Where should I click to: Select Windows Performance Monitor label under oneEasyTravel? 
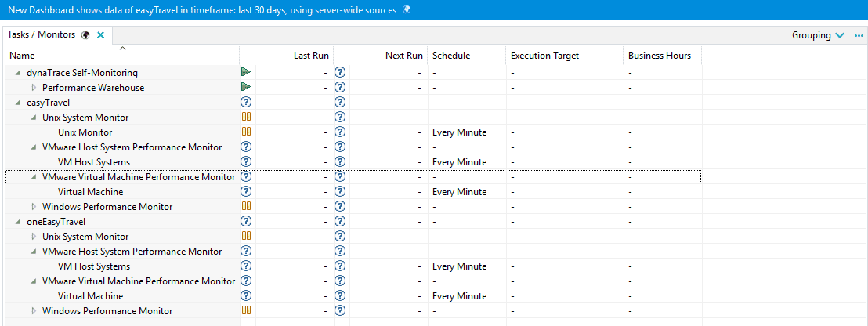coord(107,311)
